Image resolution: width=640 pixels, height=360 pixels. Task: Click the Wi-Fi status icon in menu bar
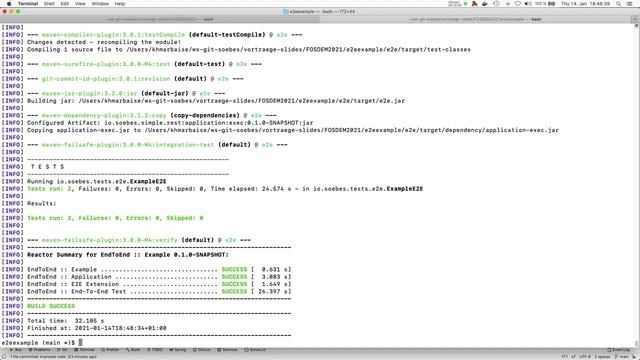click(518, 4)
